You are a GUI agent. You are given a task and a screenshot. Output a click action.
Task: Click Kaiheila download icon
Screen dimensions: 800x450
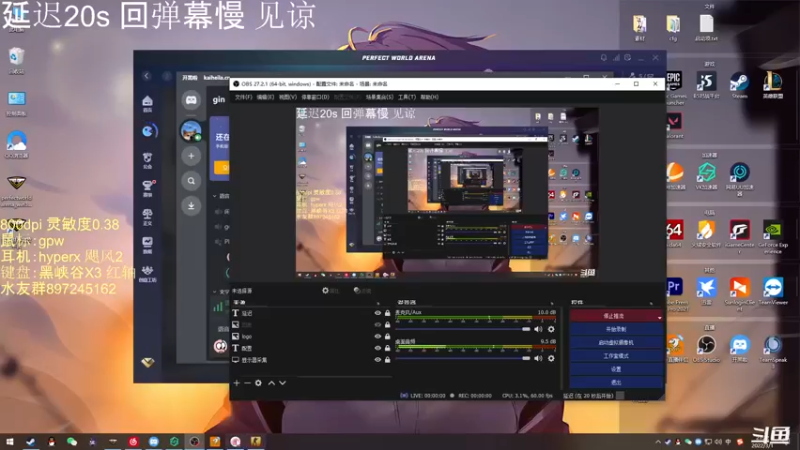[191, 206]
